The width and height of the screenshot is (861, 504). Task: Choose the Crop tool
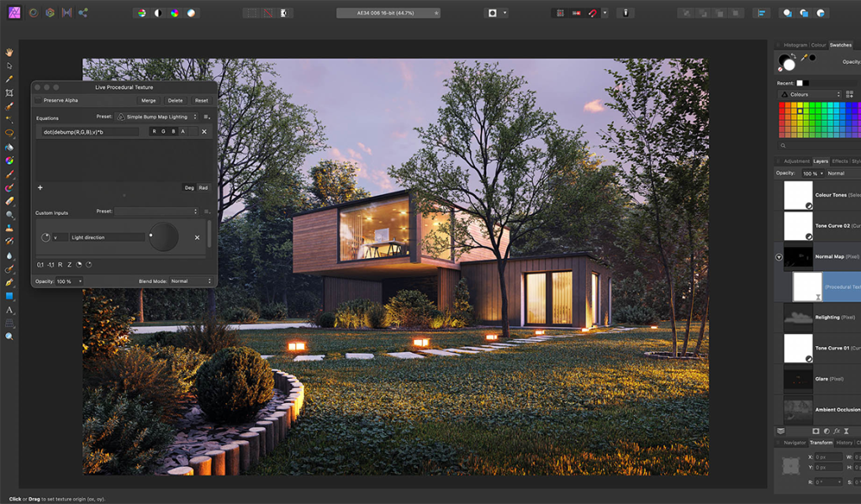[x=9, y=92]
